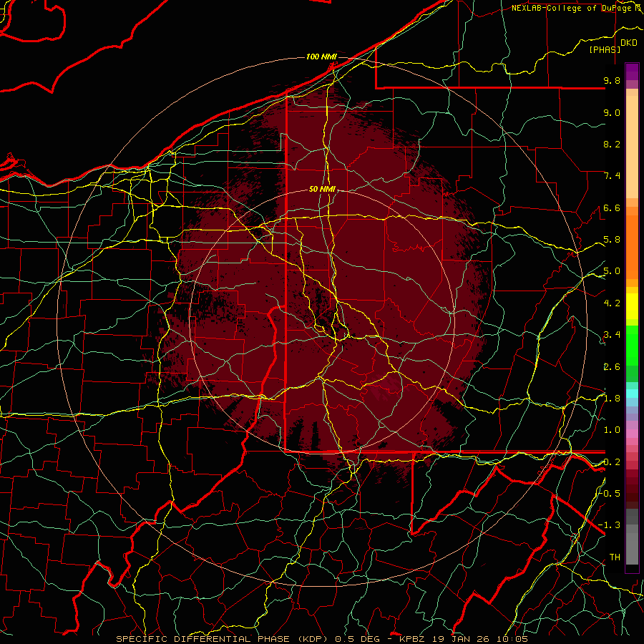The height and width of the screenshot is (644, 644).
Task: Click the 9.0 legend value
Action: [612, 112]
